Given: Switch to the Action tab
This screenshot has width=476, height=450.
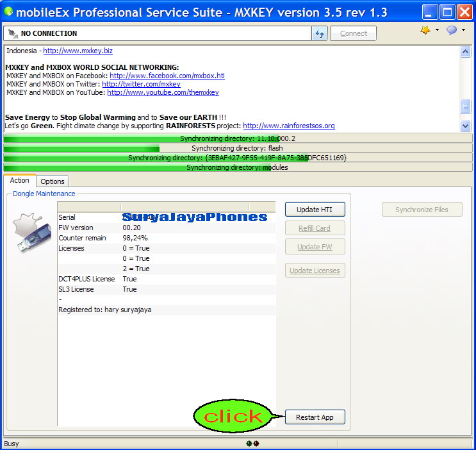Looking at the screenshot, I should coord(20,181).
